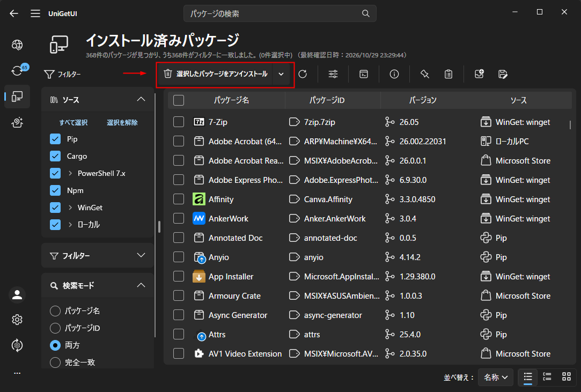
Task: Select the 完全一致 search mode radio
Action: click(55, 363)
